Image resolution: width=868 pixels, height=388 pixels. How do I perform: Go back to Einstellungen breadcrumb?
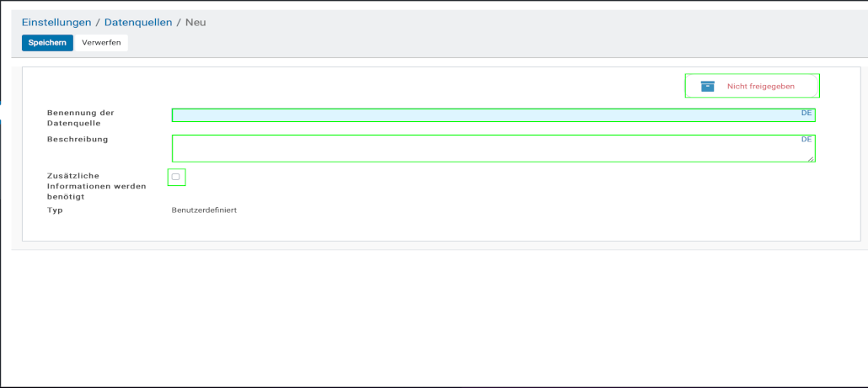point(56,22)
